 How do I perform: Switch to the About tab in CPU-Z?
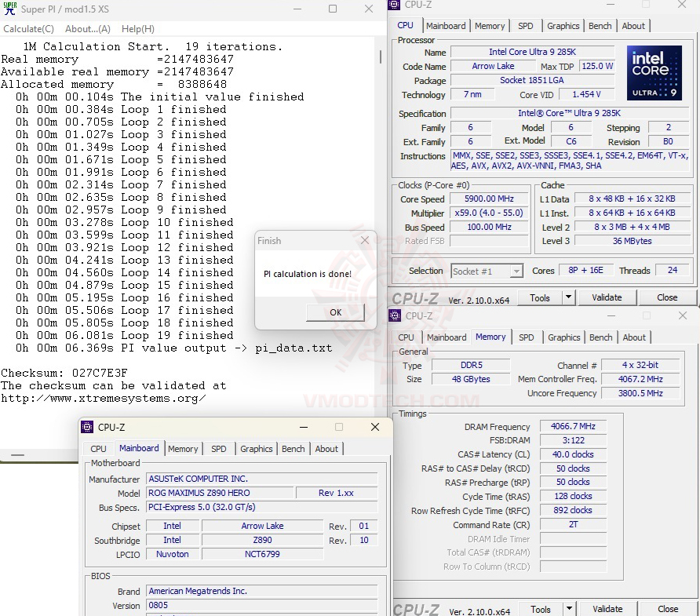point(633,25)
